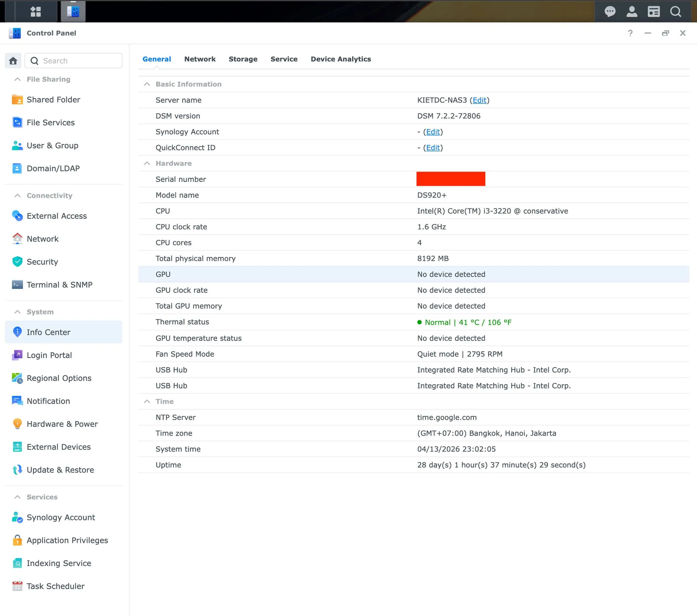Image resolution: width=697 pixels, height=616 pixels.
Task: Open Task Scheduler
Action: click(64, 586)
